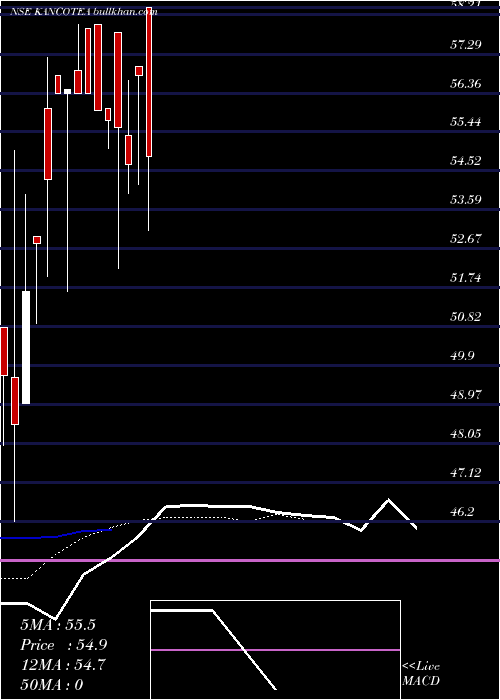Click the tall white candlestick body
This screenshot has height=700, width=500.
[26, 347]
